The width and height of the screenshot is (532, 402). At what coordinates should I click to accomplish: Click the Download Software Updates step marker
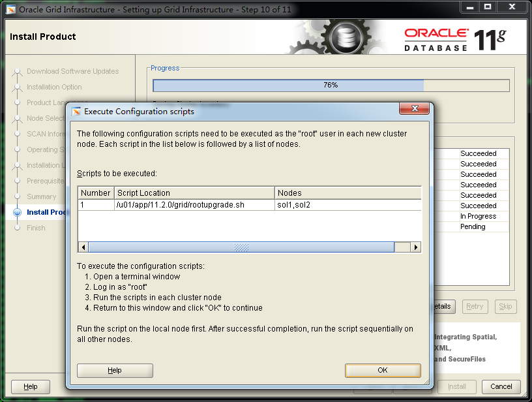(x=18, y=72)
